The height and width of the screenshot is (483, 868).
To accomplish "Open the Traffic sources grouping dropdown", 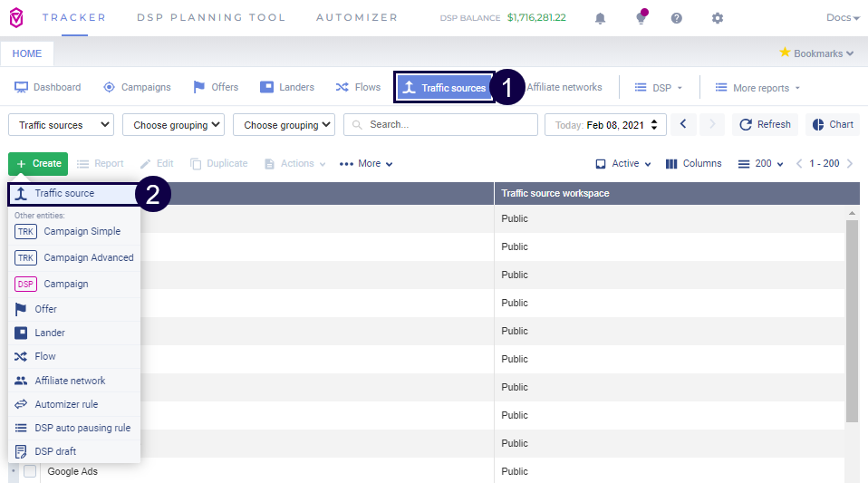I will coord(61,125).
